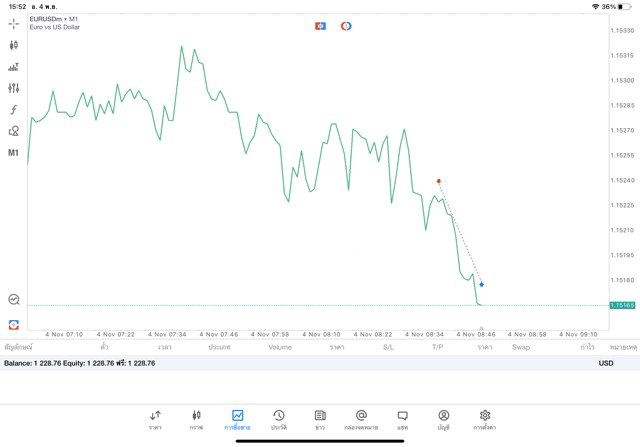Click the Swap column header
This screenshot has height=447, width=640.
[520, 347]
